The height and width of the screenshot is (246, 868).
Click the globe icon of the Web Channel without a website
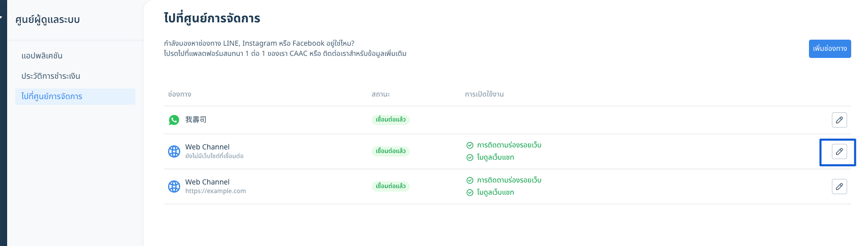[174, 151]
